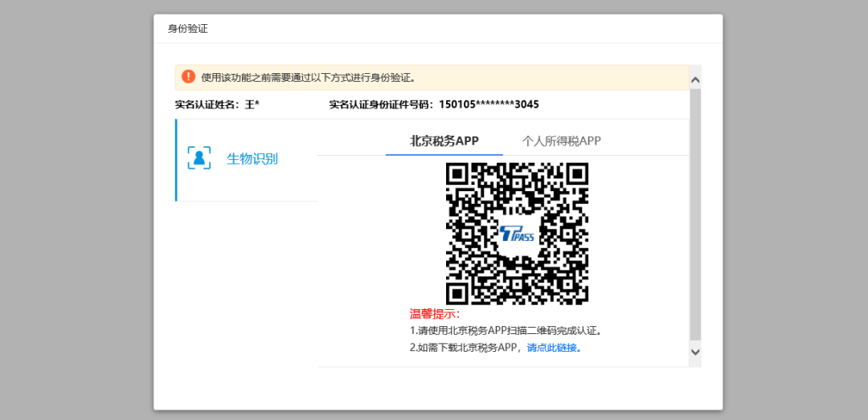Screen dimensions: 868x420
Task: Click tip 2 text 如需下载北京税务APP
Action: 466,348
